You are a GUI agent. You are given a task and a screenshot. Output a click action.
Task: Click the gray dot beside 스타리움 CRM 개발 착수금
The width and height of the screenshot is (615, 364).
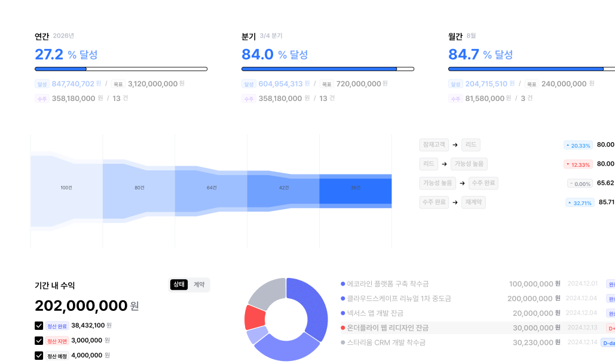(342, 342)
